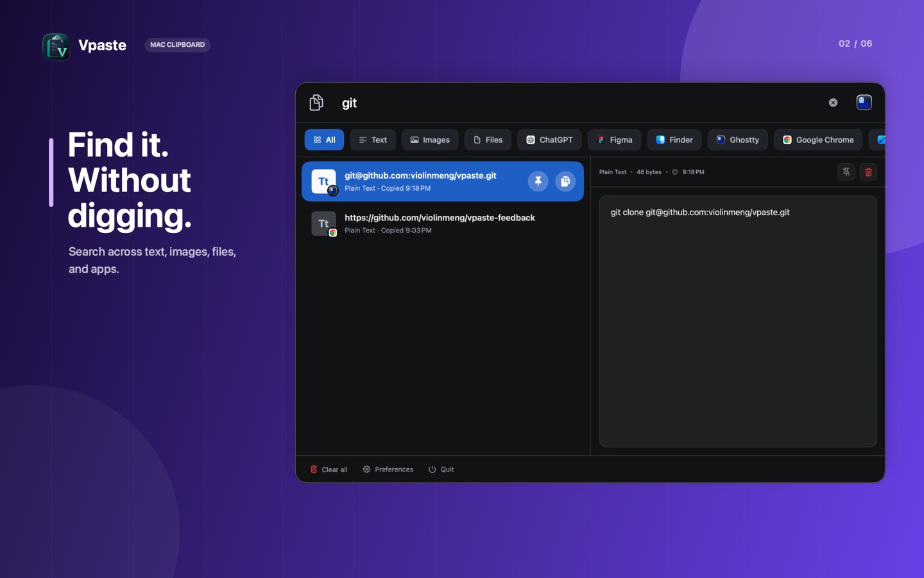This screenshot has height=578, width=924.
Task: Delete the clip with the red trash icon
Action: [x=868, y=172]
